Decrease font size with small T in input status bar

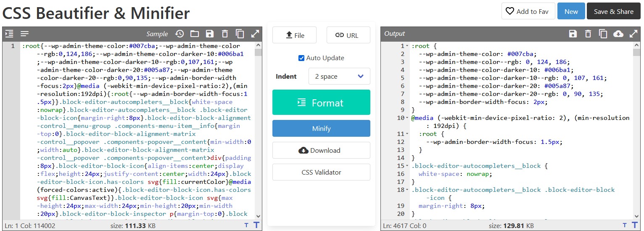pyautogui.click(x=246, y=226)
